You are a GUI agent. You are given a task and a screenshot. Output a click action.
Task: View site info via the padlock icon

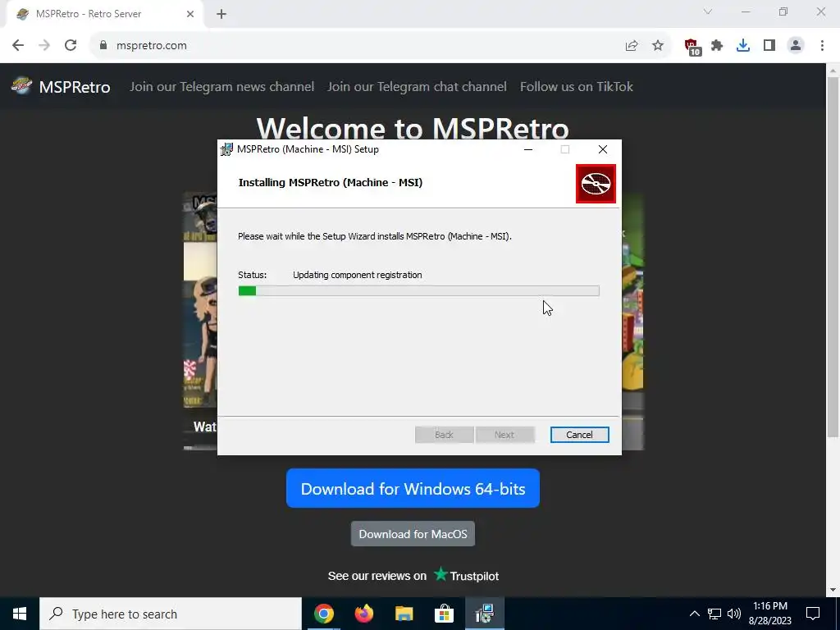(x=103, y=46)
